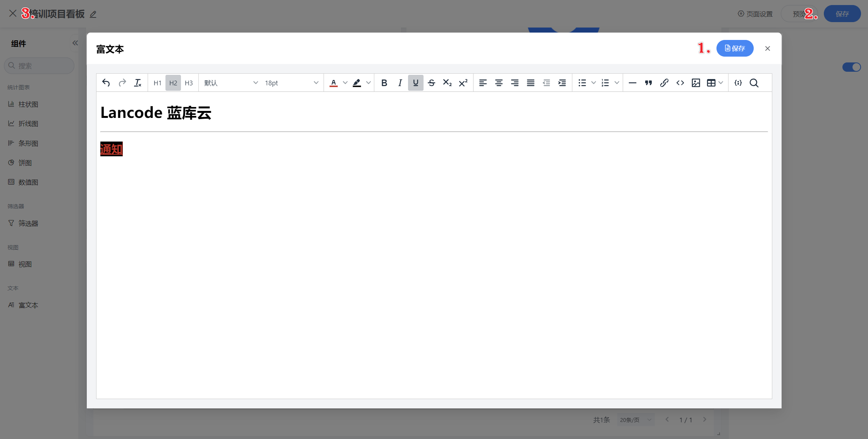The image size is (868, 439).
Task: Decrease the paragraph indent
Action: click(546, 83)
